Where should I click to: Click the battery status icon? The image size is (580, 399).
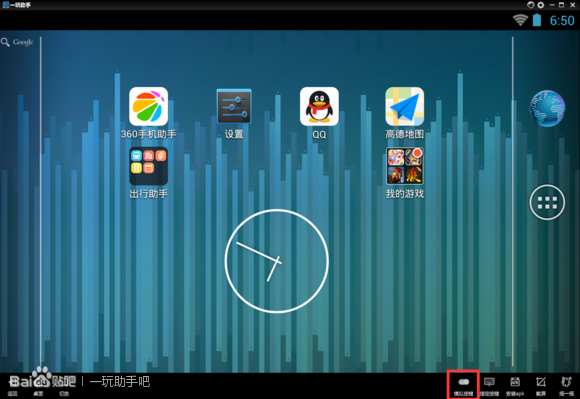[537, 20]
